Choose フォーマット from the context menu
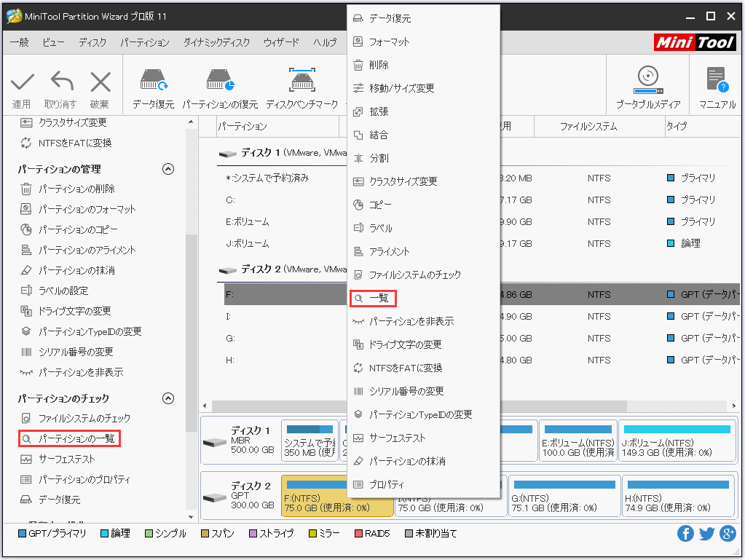 [x=389, y=42]
